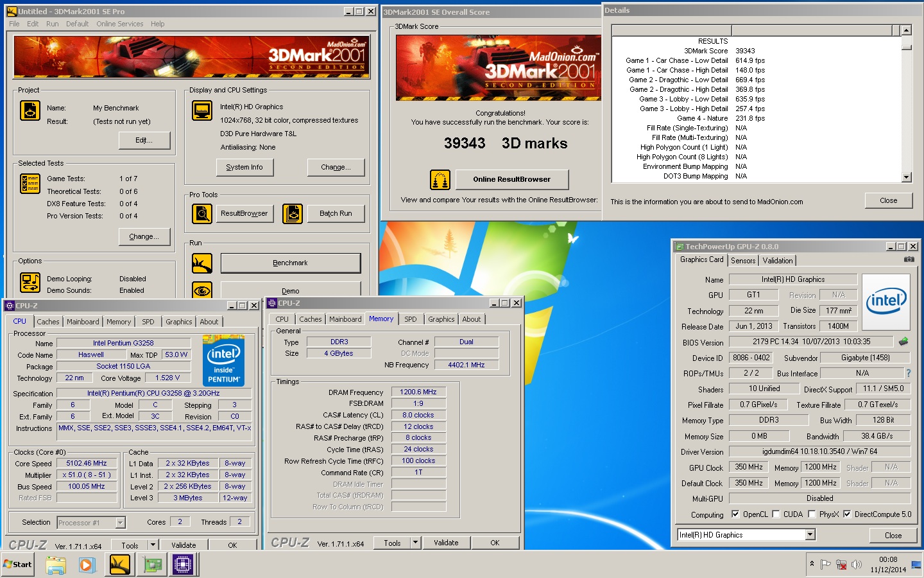The image size is (924, 578).
Task: Expand the Tools dropdown arrow in left CPU-Z
Action: [x=153, y=545]
